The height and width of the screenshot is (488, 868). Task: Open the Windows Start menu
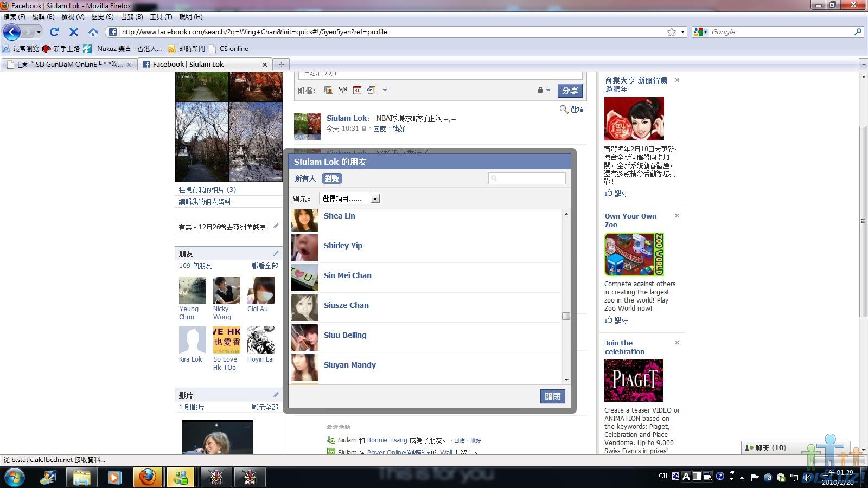(14, 477)
